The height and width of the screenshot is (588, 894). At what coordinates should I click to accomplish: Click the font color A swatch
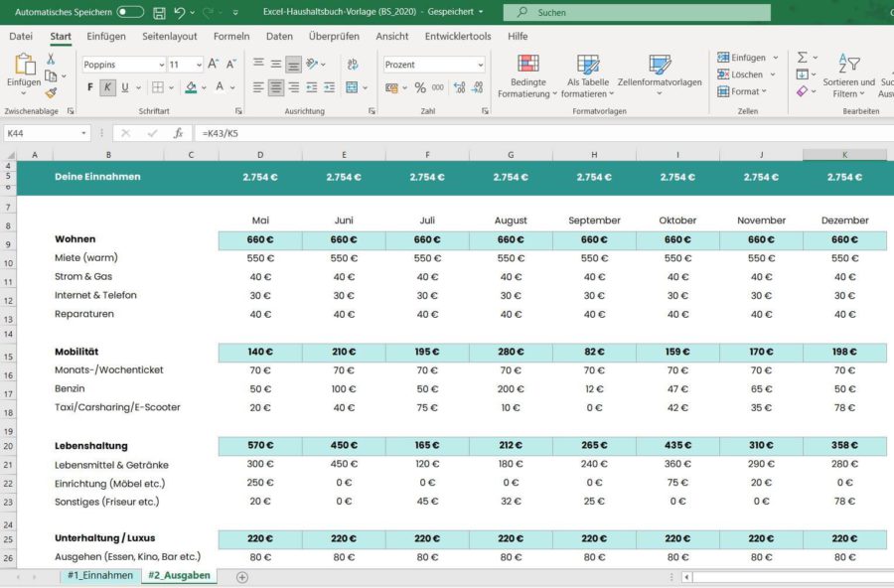220,87
